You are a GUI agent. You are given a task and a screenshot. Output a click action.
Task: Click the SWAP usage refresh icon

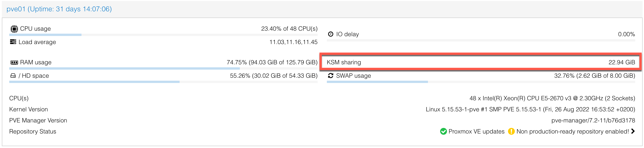(331, 76)
